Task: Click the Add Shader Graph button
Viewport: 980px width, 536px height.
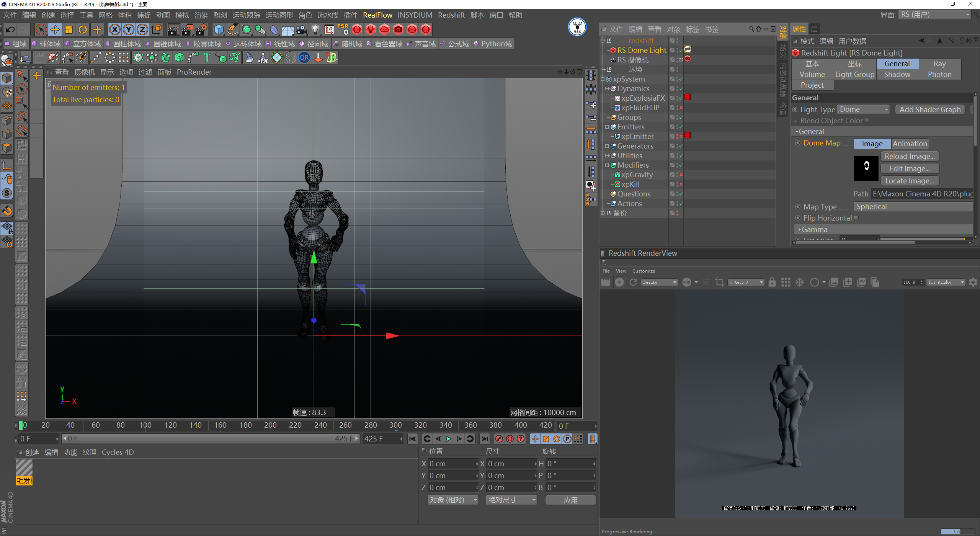Action: tap(929, 109)
